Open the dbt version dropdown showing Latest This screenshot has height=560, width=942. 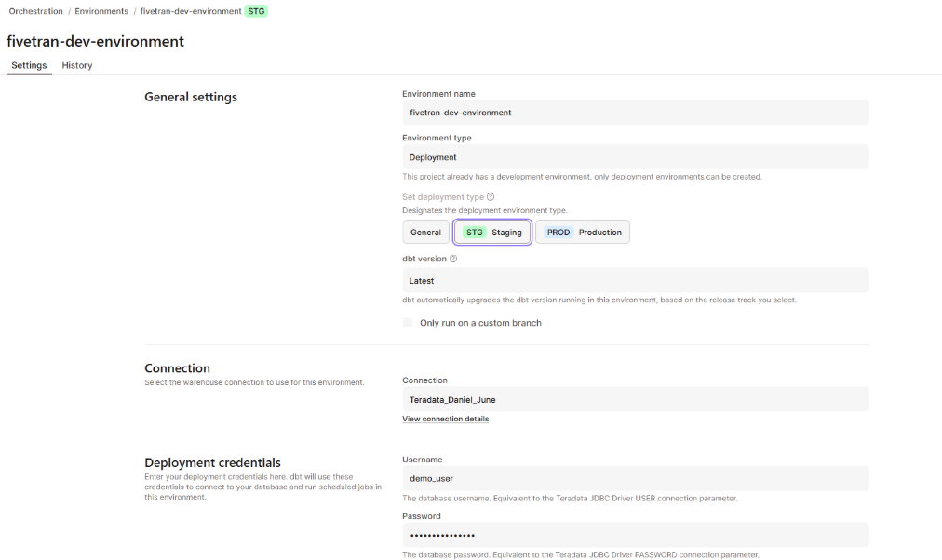[636, 280]
